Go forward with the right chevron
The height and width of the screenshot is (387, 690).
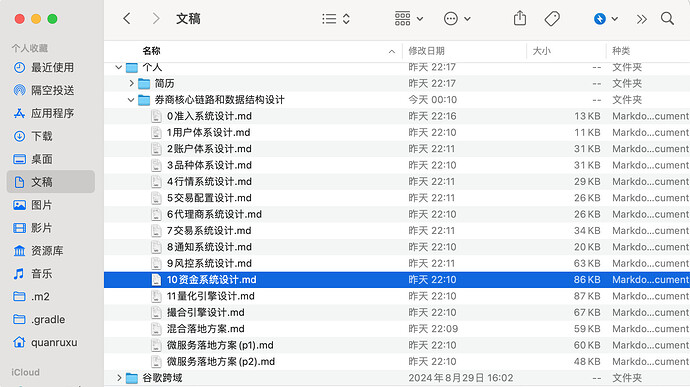(156, 18)
